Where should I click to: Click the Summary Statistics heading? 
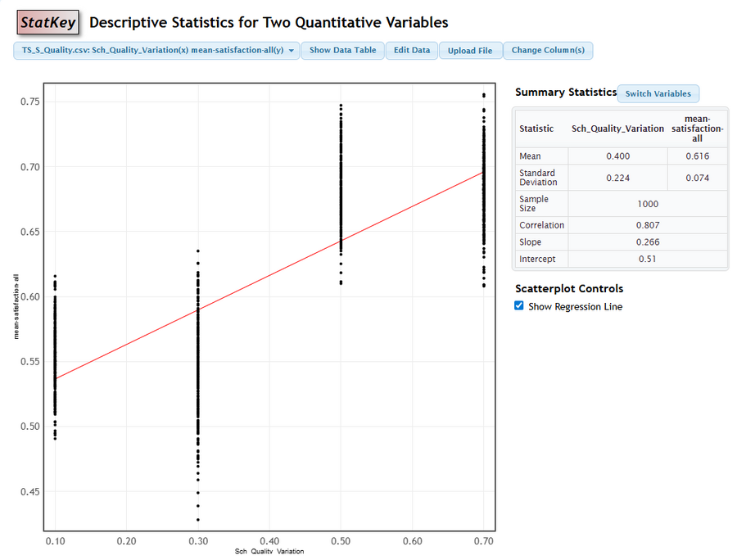(565, 93)
